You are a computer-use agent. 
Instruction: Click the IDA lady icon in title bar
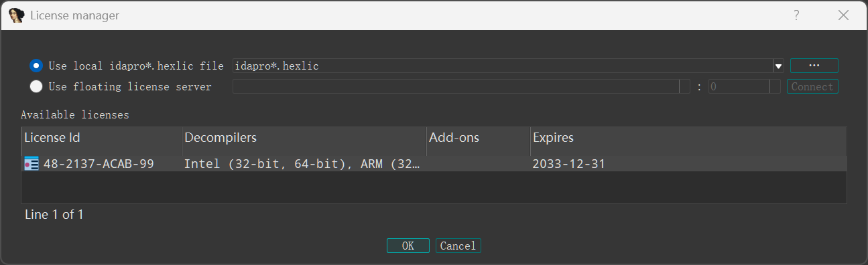click(17, 15)
